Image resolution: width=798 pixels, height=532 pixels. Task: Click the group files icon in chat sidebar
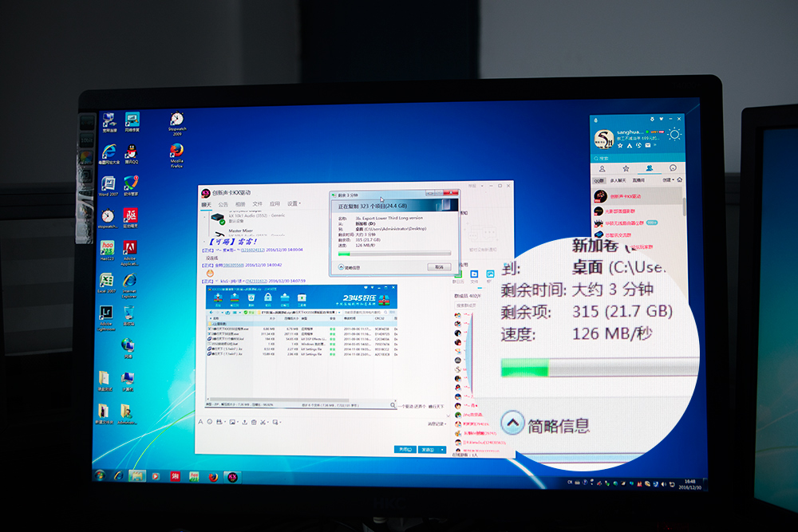pos(474,274)
